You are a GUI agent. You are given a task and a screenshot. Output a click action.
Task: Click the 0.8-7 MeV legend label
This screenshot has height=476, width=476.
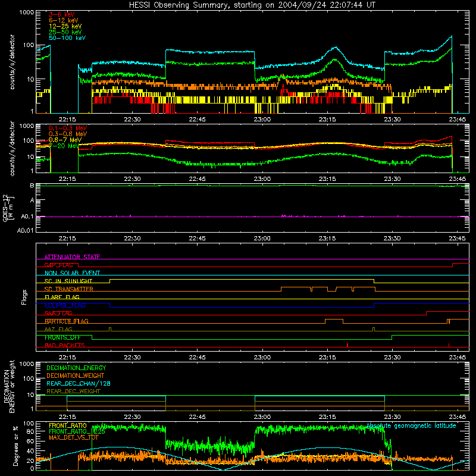tap(65, 140)
